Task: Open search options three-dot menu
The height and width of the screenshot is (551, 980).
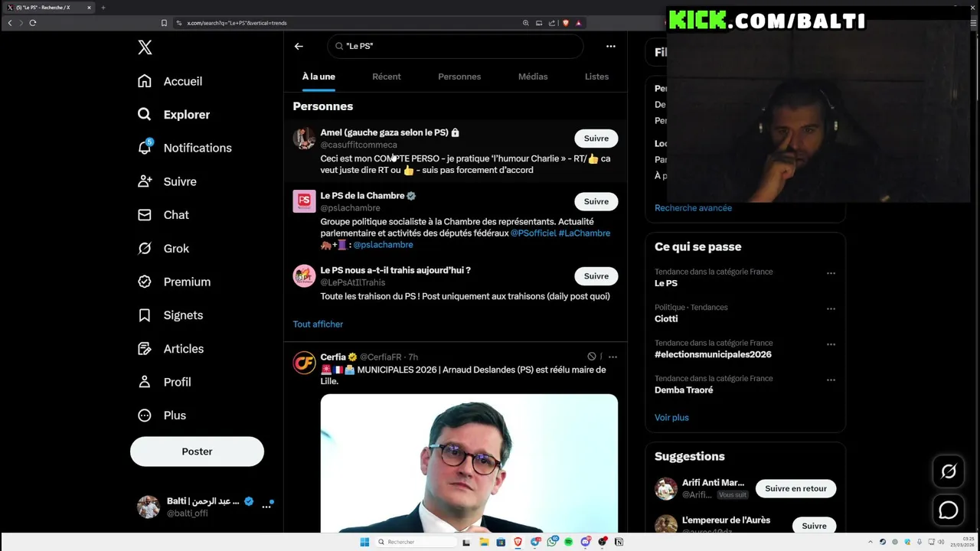Action: coord(610,46)
